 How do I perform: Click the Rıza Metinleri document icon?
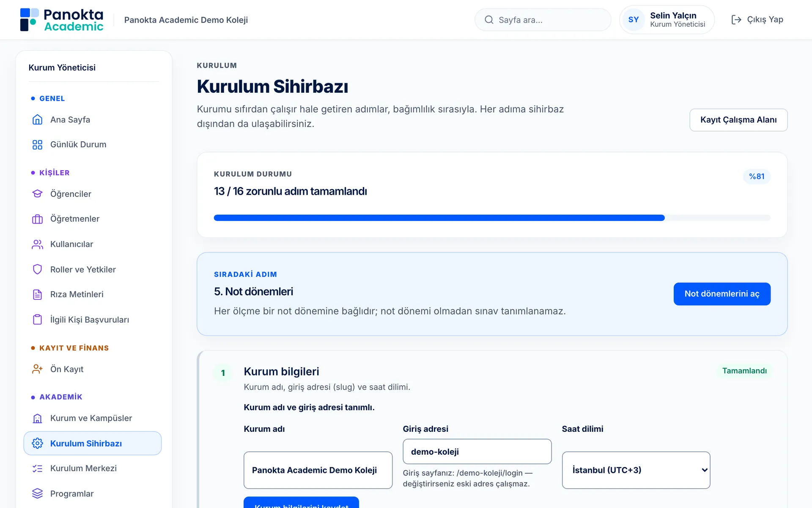tap(37, 295)
